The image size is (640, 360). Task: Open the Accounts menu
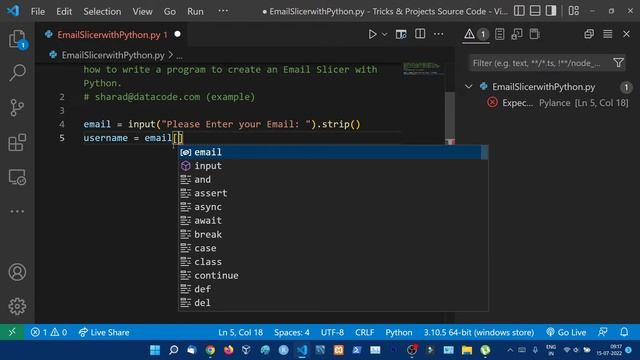coord(17,272)
